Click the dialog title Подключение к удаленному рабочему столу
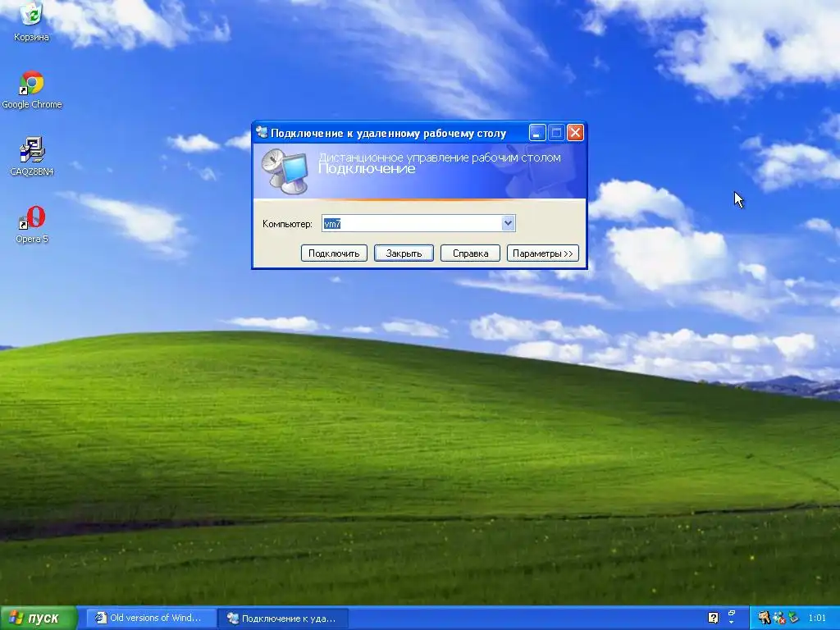The height and width of the screenshot is (630, 840). (x=388, y=133)
